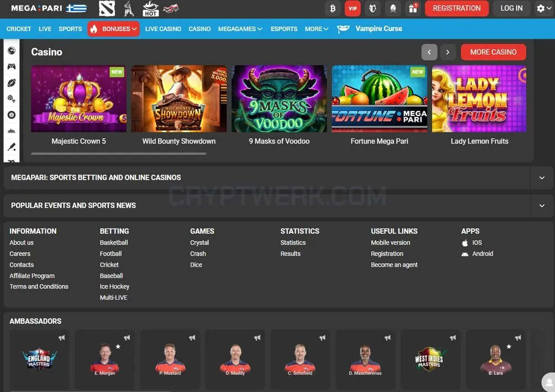Open the HOT chili pepper icon
Image resolution: width=555 pixels, height=392 pixels.
tap(150, 8)
